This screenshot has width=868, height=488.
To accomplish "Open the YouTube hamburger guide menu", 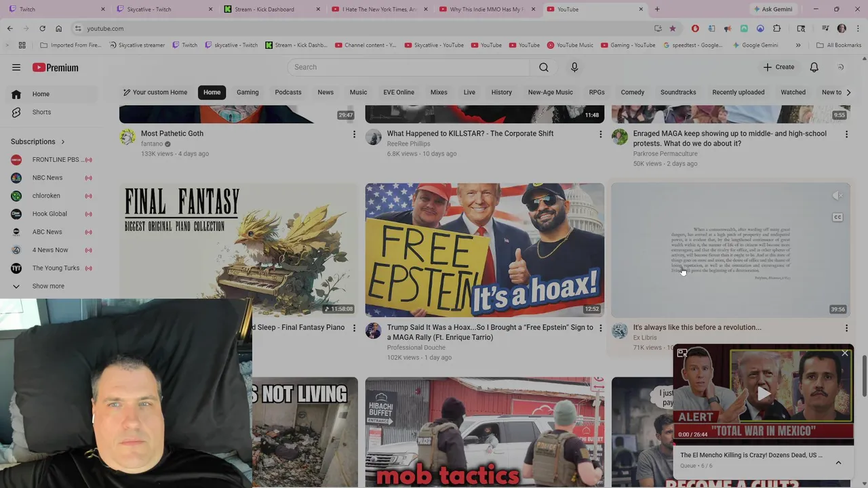I will [16, 67].
